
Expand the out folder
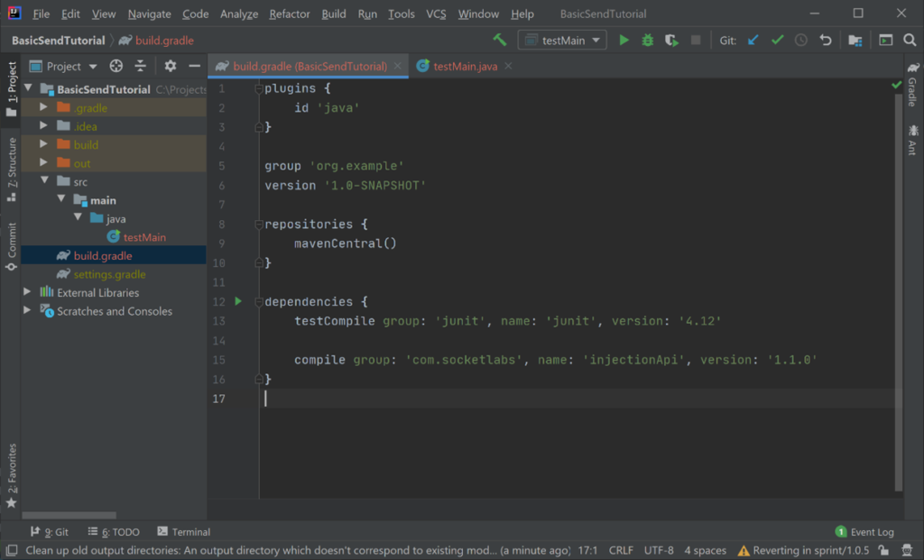43,162
